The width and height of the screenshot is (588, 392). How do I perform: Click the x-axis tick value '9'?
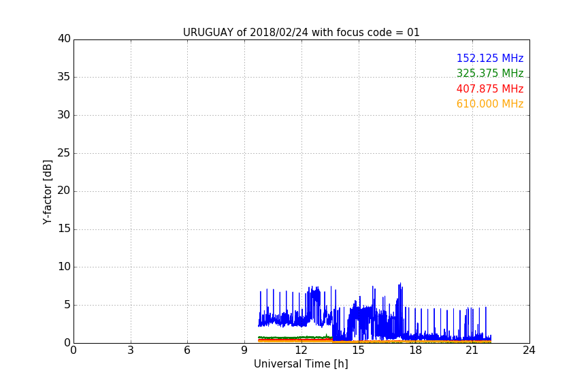click(x=244, y=350)
